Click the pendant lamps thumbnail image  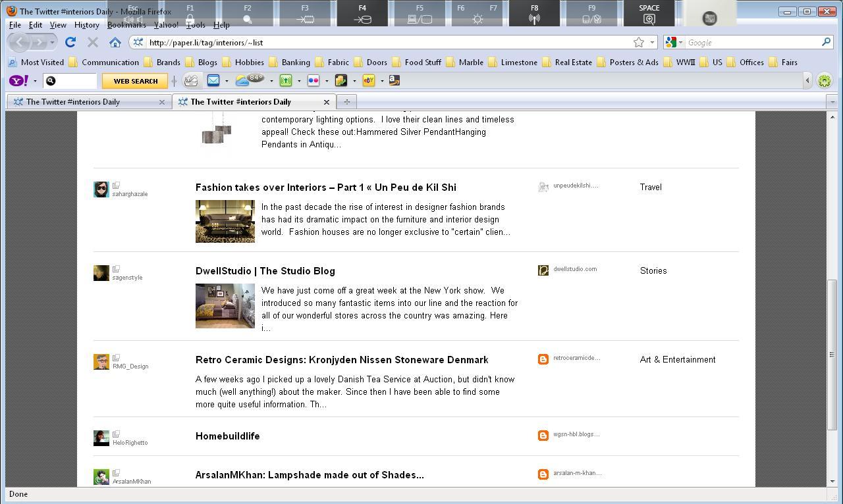tap(217, 129)
